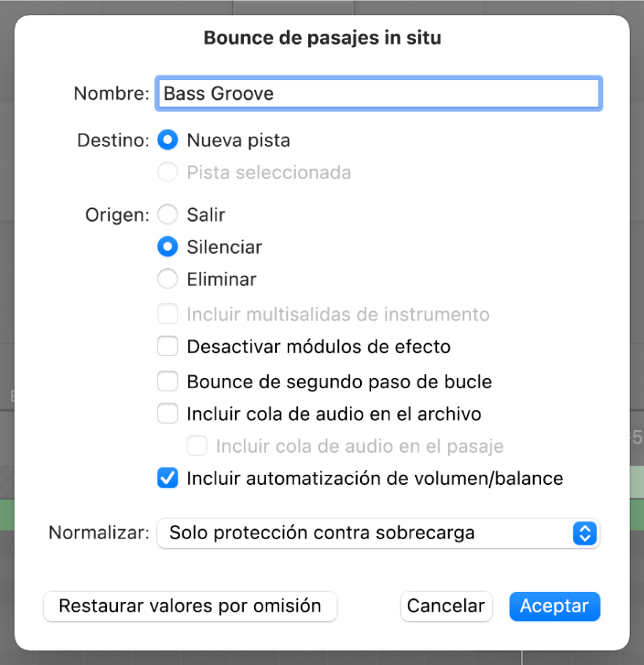Tick Incluir cola de audio en el pasaje
644x665 pixels.
tap(197, 446)
